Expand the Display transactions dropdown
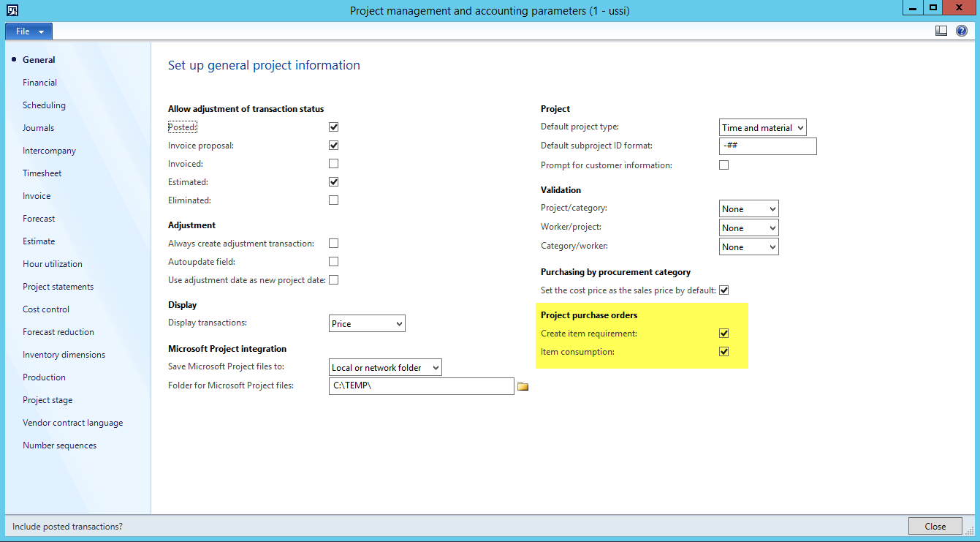The image size is (980, 542). point(367,323)
